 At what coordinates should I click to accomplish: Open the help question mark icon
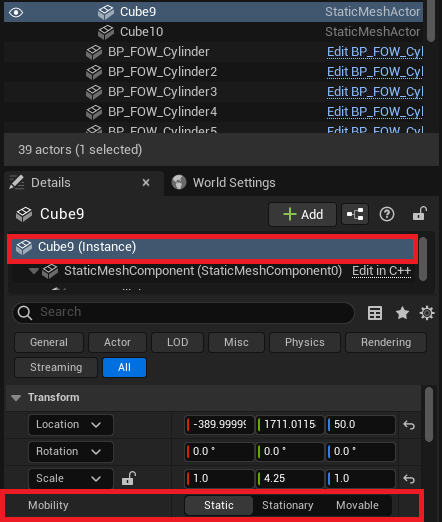387,214
